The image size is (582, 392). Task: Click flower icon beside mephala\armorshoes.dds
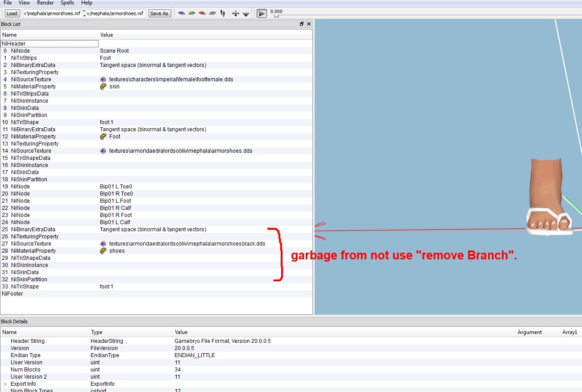point(103,151)
